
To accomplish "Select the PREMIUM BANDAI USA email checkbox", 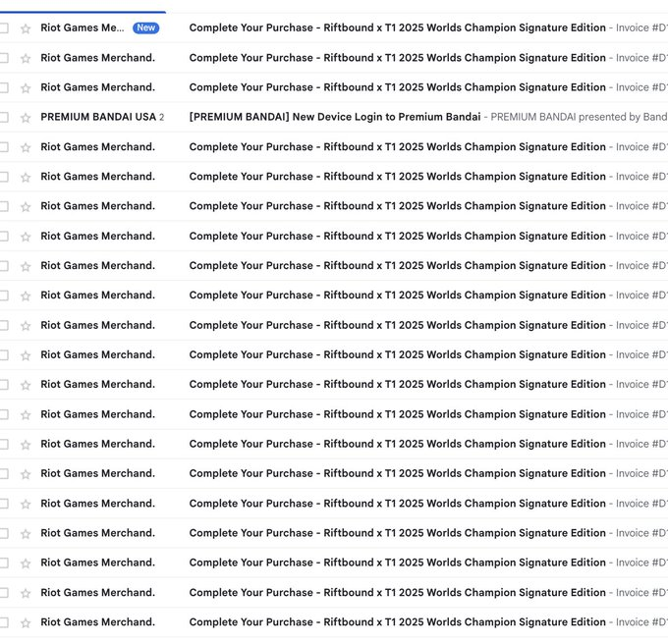I will (4, 117).
